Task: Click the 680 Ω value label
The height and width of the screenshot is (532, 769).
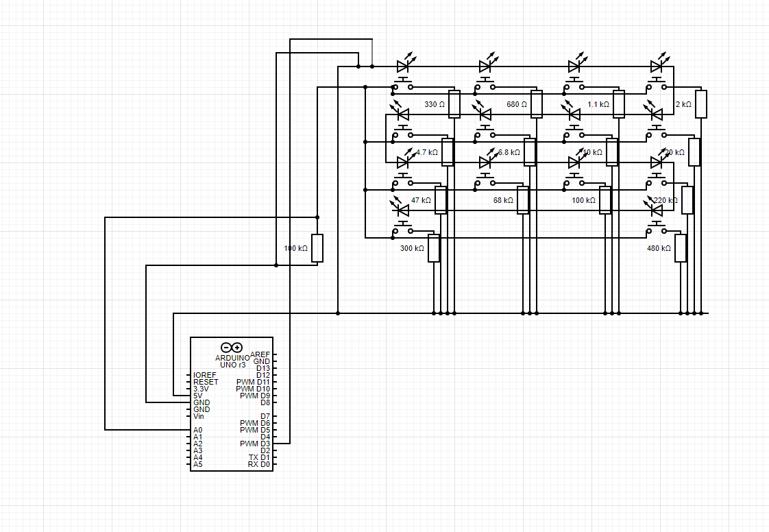Action: pyautogui.click(x=517, y=104)
